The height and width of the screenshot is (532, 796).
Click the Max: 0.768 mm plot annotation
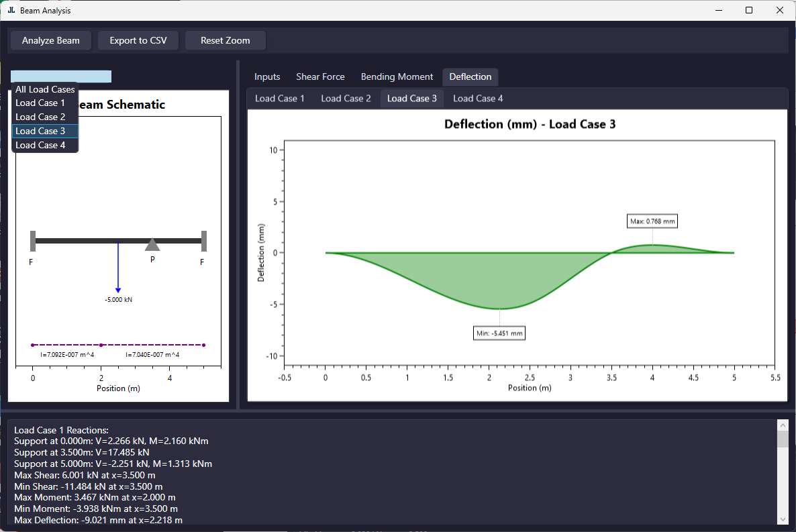click(653, 221)
